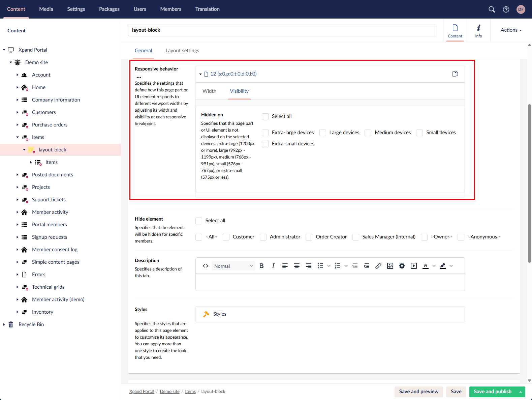Click the Save and preview button
Image resolution: width=532 pixels, height=400 pixels.
pos(418,392)
